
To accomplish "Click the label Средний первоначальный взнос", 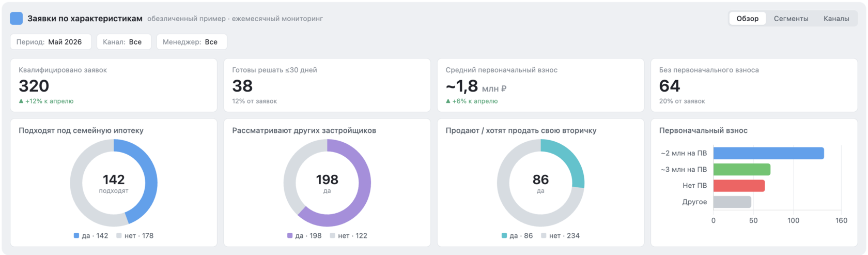I will pyautogui.click(x=501, y=70).
